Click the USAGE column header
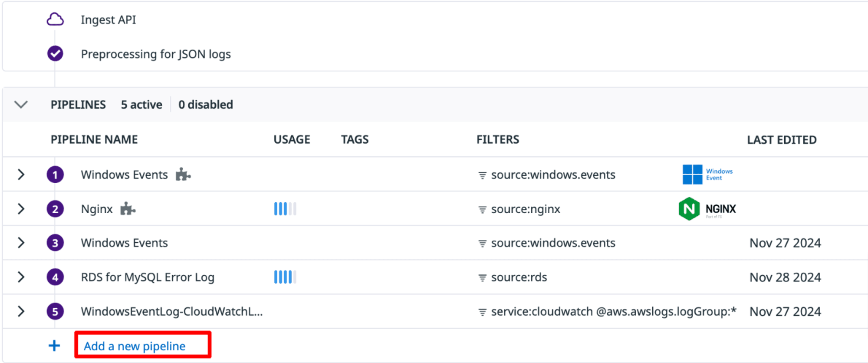Image resolution: width=868 pixels, height=363 pixels. click(292, 139)
